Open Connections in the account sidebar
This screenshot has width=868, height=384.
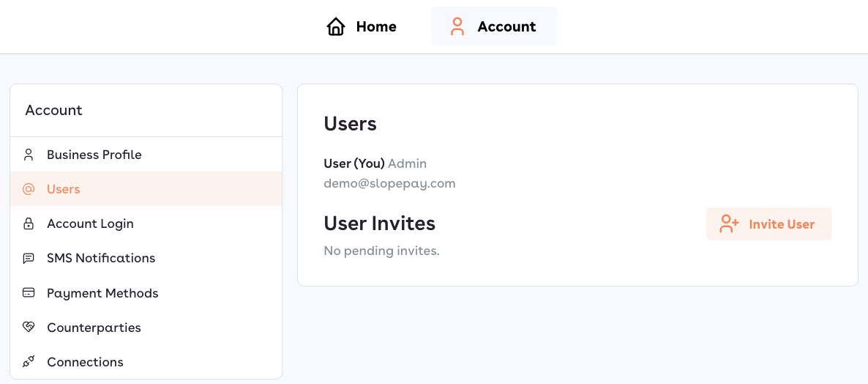(x=85, y=362)
